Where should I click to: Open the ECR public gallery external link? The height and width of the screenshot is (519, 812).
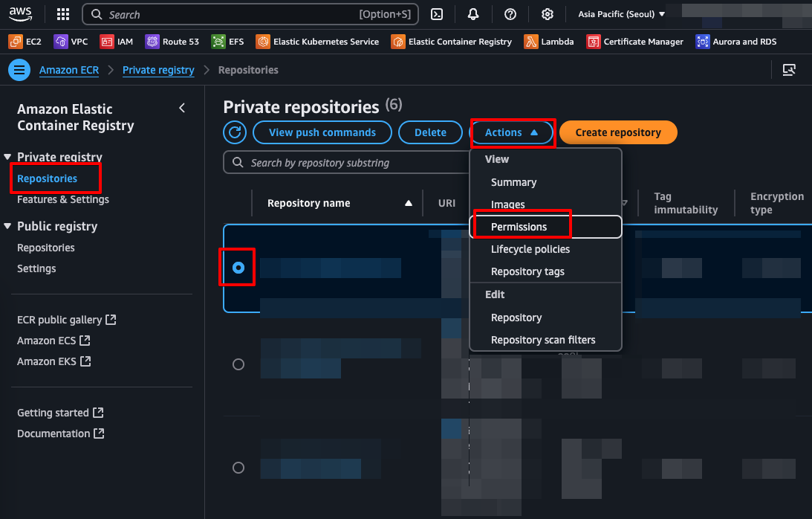[x=66, y=320]
